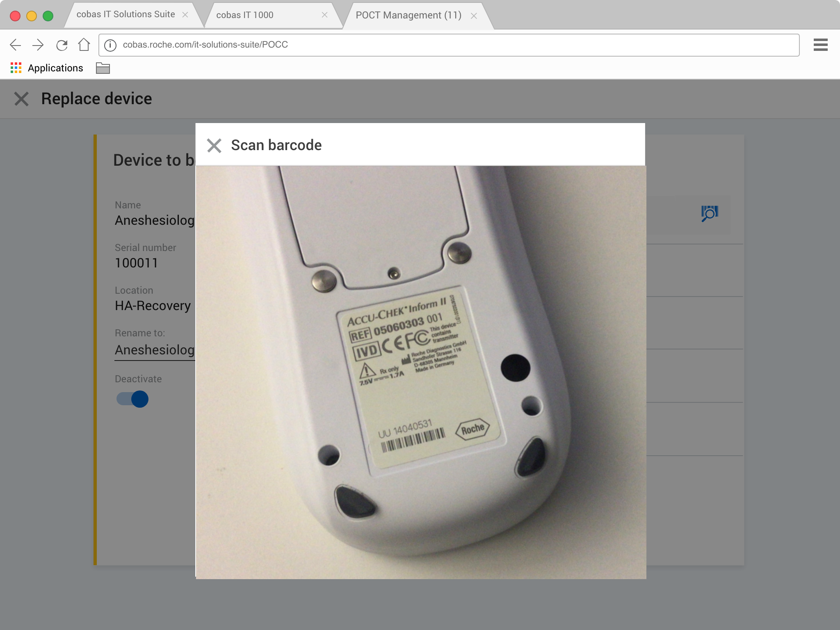Image resolution: width=840 pixels, height=630 pixels.
Task: Click the barcode scanner search icon
Action: tap(709, 213)
